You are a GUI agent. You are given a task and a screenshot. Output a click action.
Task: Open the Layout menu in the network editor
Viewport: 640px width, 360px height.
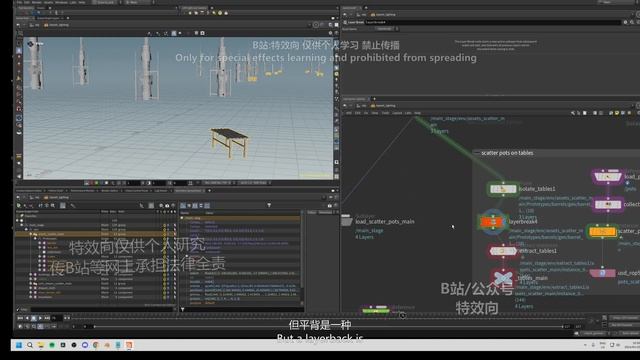(397, 113)
